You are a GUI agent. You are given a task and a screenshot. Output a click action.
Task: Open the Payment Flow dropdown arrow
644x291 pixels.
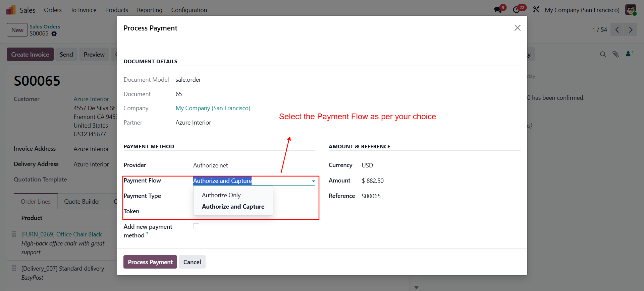pyautogui.click(x=313, y=181)
